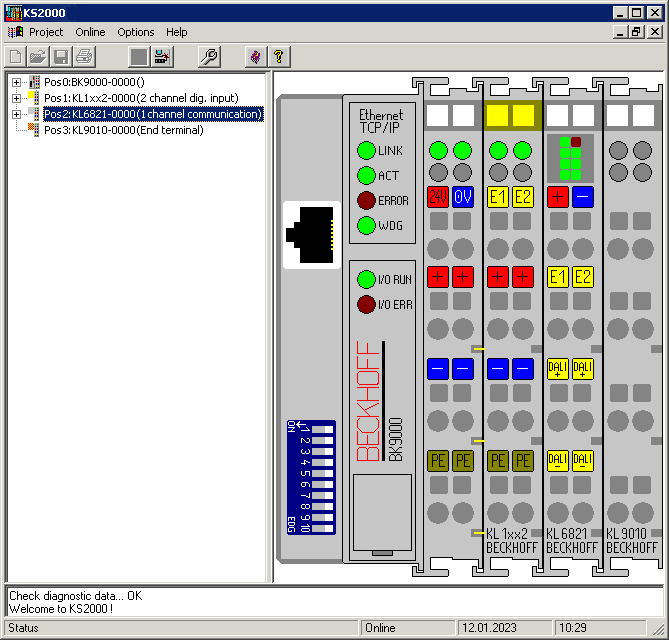Click the 10:29 time in status bar
Image resolution: width=669 pixels, height=640 pixels.
pyautogui.click(x=600, y=628)
